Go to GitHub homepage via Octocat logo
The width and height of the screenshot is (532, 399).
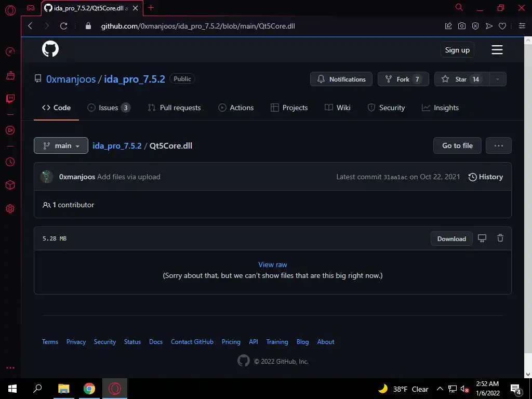pyautogui.click(x=50, y=49)
